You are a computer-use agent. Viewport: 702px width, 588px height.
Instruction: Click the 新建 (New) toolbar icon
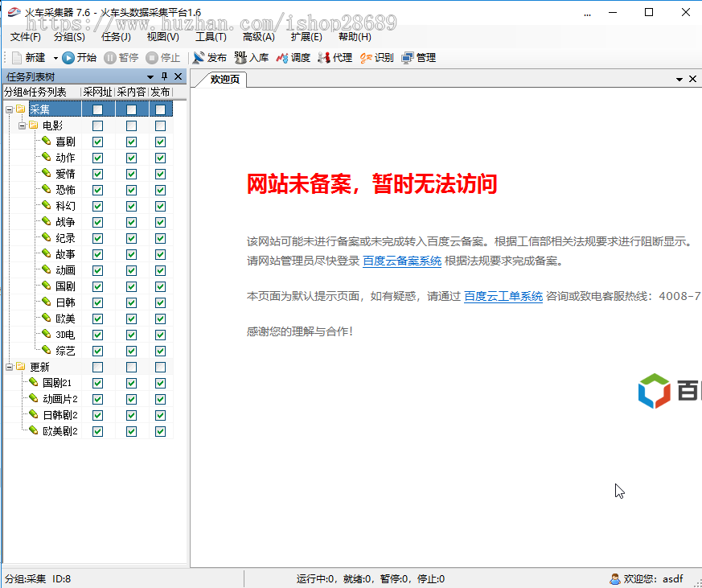[17, 58]
